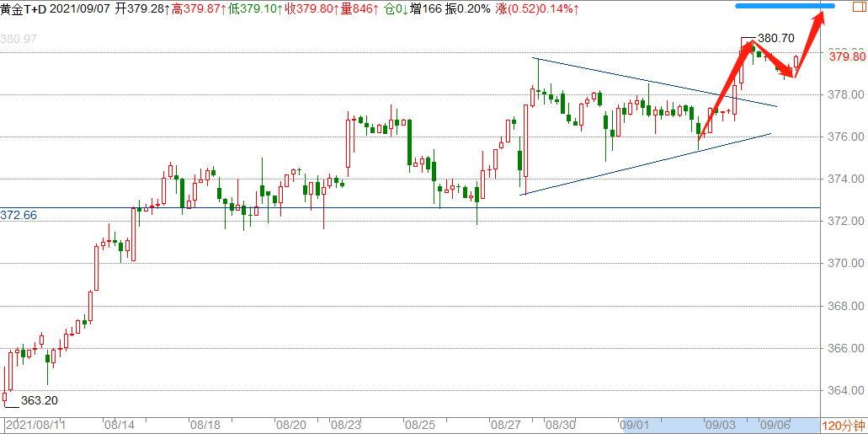The image size is (868, 434).
Task: Click the 08/30 date axis label
Action: click(559, 426)
